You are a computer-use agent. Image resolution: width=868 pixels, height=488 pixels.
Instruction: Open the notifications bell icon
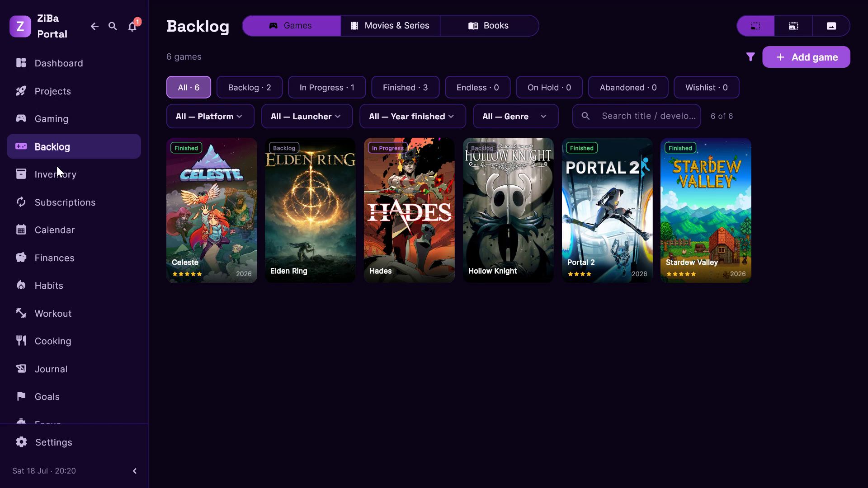(x=132, y=27)
